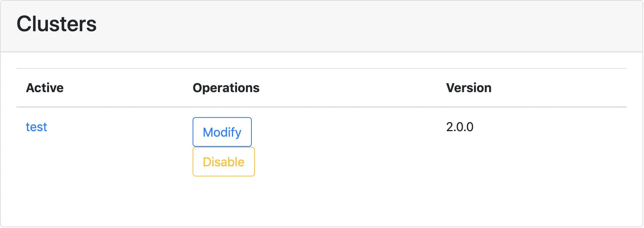Disable the test cluster
Viewport: 644px width, 228px height.
pyautogui.click(x=223, y=162)
